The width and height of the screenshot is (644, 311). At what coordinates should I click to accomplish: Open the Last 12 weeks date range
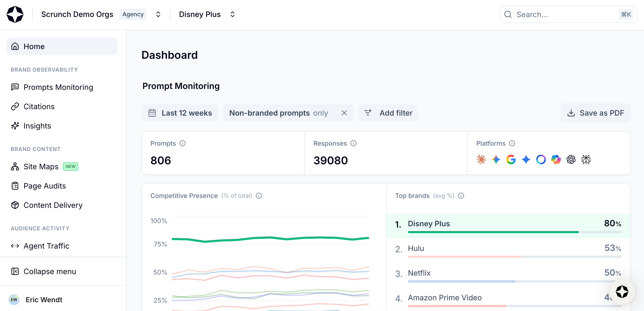point(180,113)
